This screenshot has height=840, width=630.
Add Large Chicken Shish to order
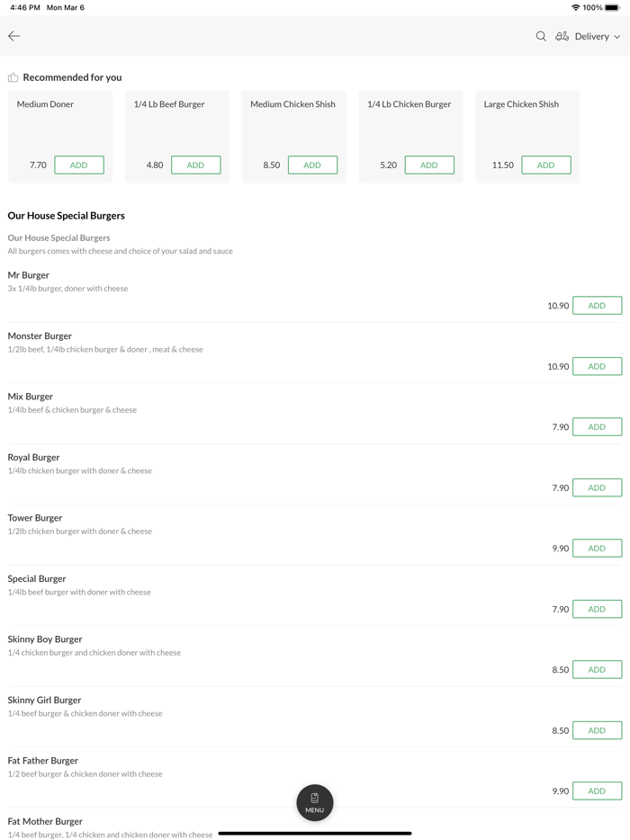pyautogui.click(x=545, y=165)
